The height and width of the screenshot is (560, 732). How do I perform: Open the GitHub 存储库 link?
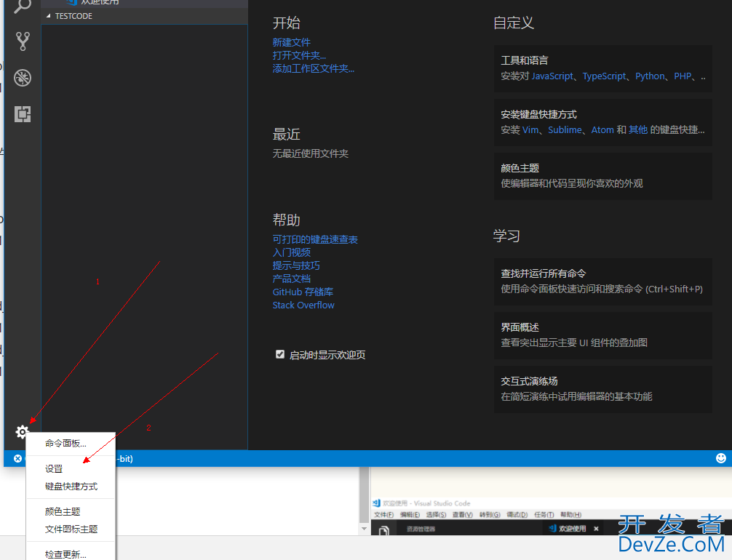(x=303, y=292)
